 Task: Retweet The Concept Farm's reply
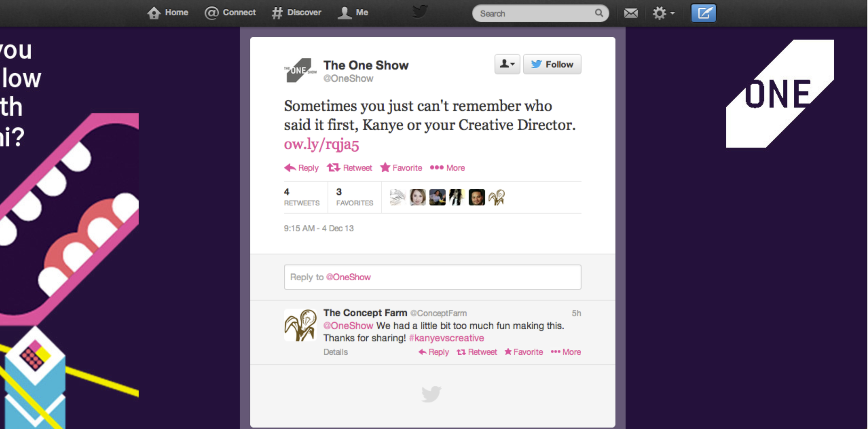(x=477, y=352)
